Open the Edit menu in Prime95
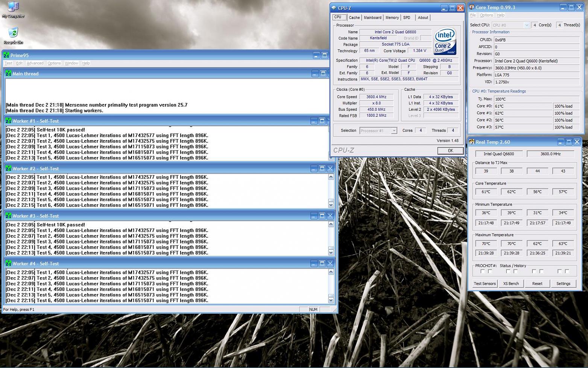 click(19, 63)
